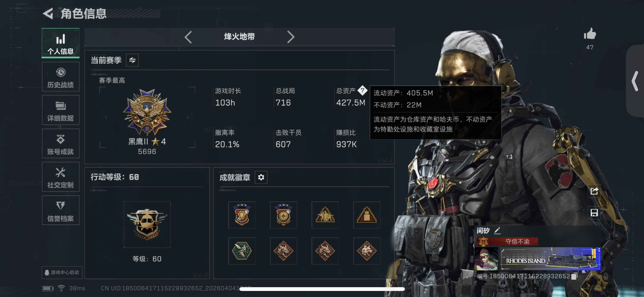644x297 pixels.
Task: Open the 详细数据 tab
Action: point(61,110)
